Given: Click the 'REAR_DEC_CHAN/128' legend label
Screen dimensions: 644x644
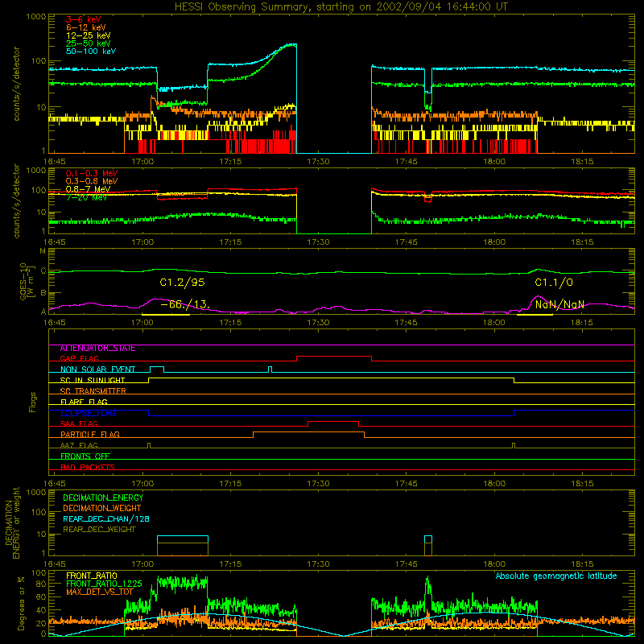Looking at the screenshot, I should [106, 519].
